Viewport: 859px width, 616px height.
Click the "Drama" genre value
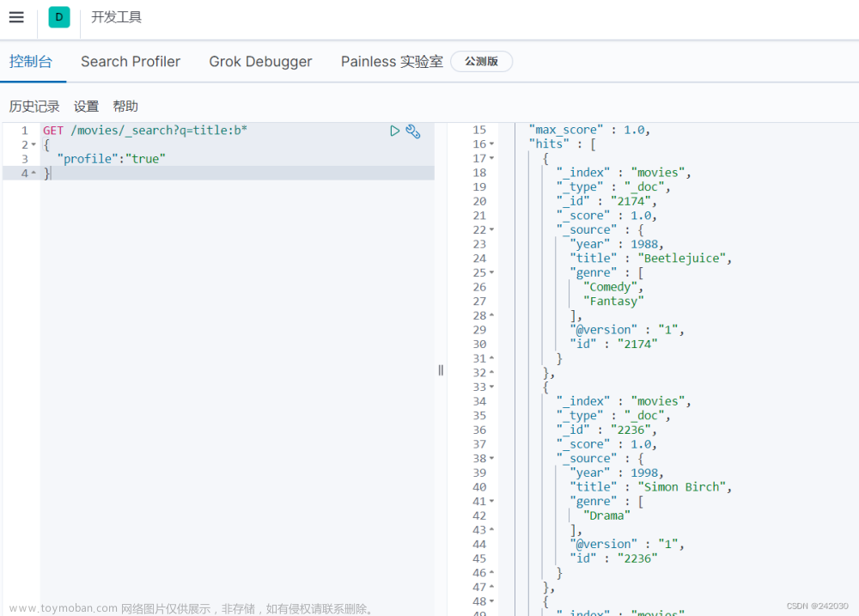607,515
